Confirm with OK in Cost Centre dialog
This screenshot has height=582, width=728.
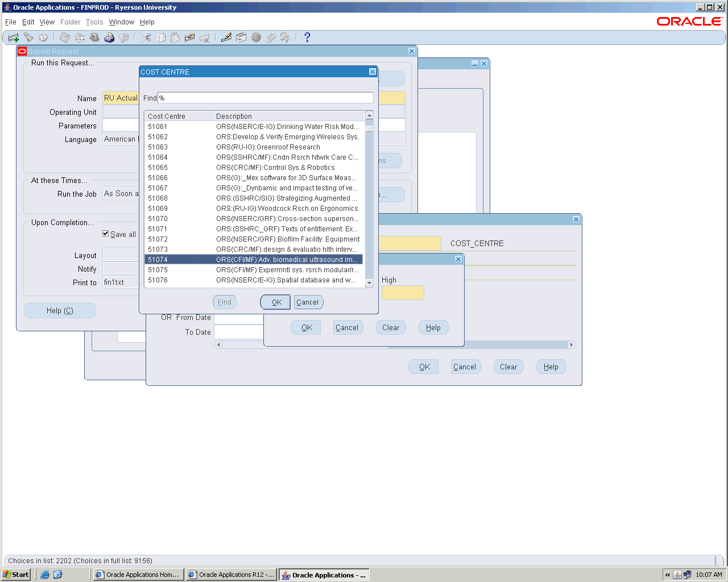tap(276, 302)
